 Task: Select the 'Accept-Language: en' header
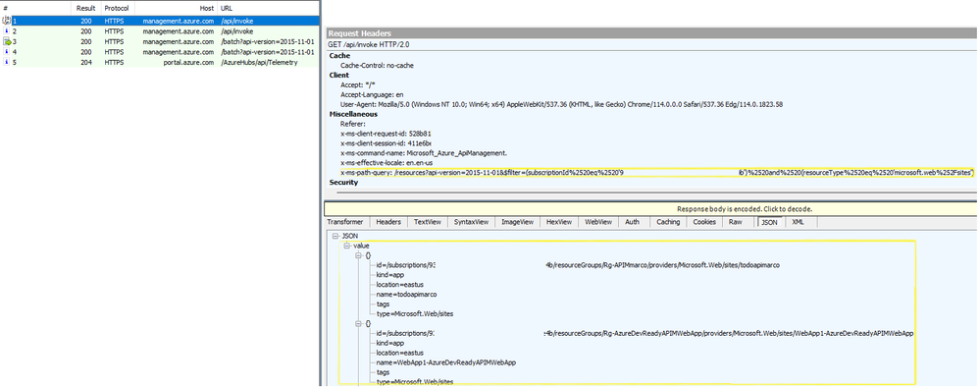[372, 94]
